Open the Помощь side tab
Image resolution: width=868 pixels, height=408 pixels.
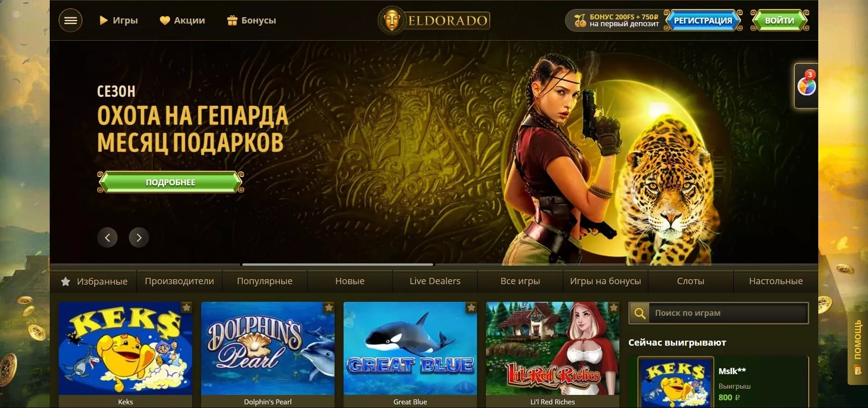click(x=858, y=348)
